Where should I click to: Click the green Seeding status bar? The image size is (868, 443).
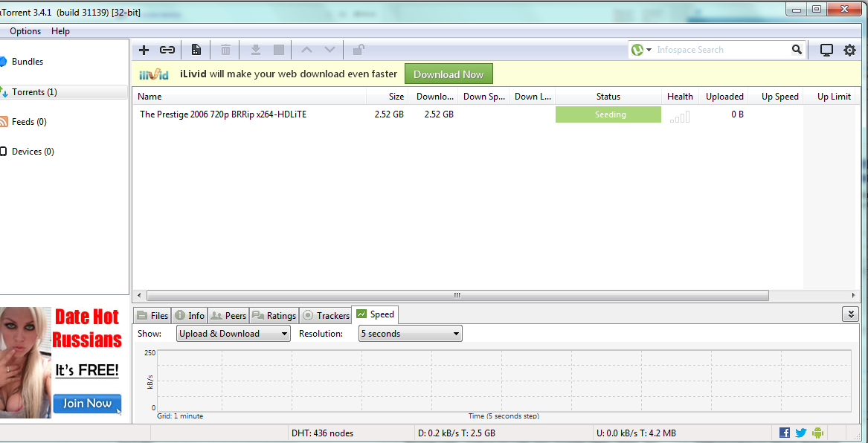608,114
